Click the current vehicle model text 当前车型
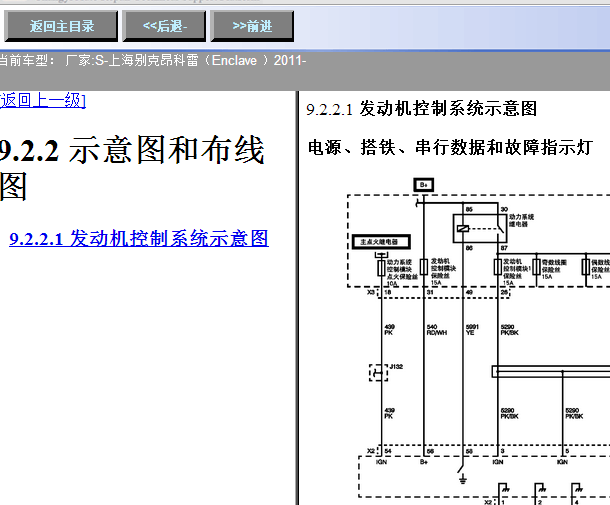 tap(153, 60)
